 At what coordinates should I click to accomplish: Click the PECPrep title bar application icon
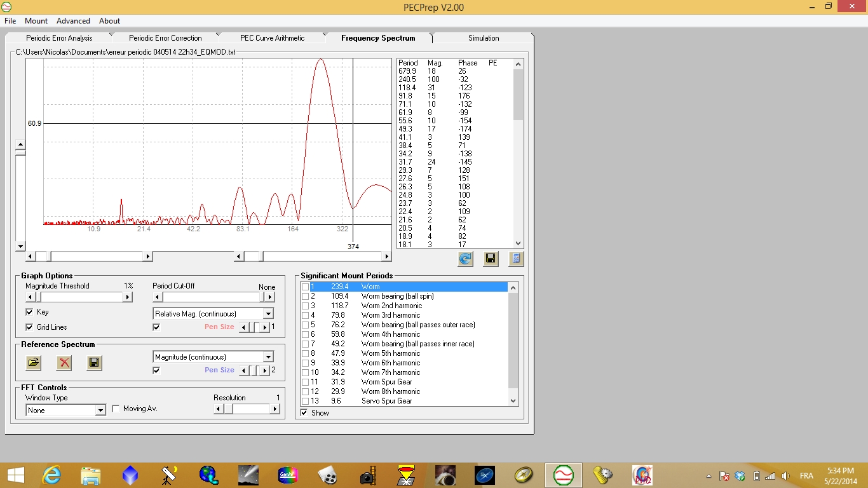8,7
